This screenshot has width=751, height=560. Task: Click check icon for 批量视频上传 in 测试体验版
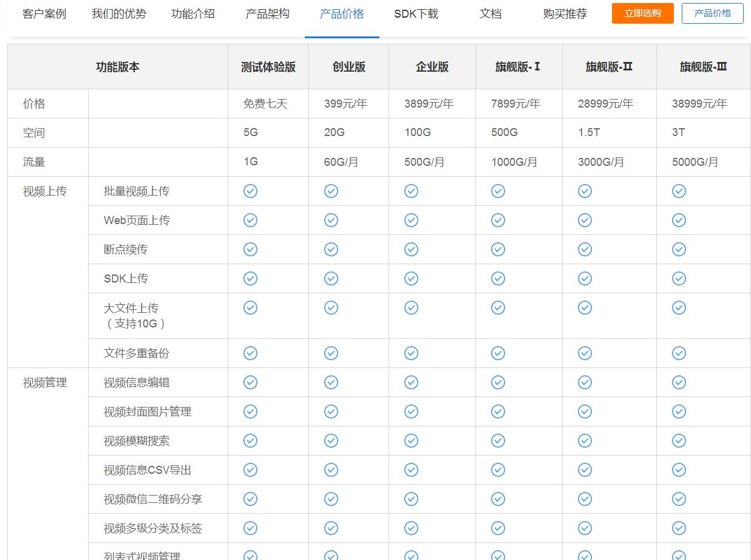coord(250,191)
